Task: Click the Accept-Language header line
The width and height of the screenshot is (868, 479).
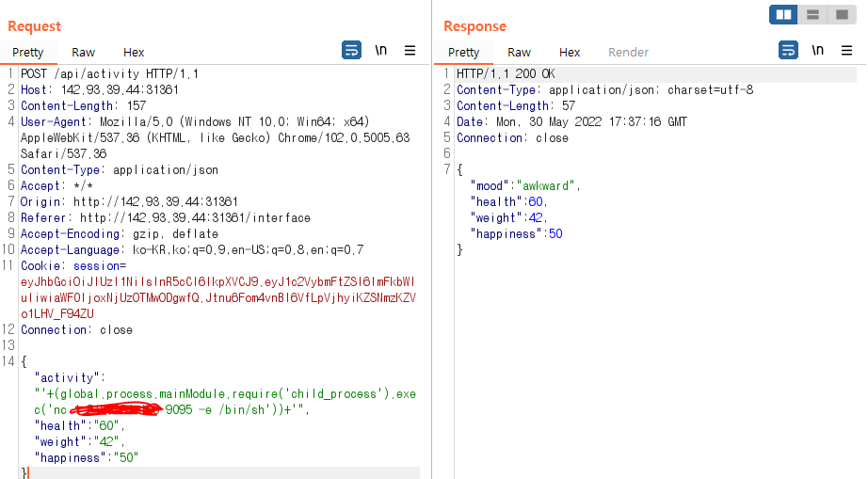Action: click(x=192, y=250)
